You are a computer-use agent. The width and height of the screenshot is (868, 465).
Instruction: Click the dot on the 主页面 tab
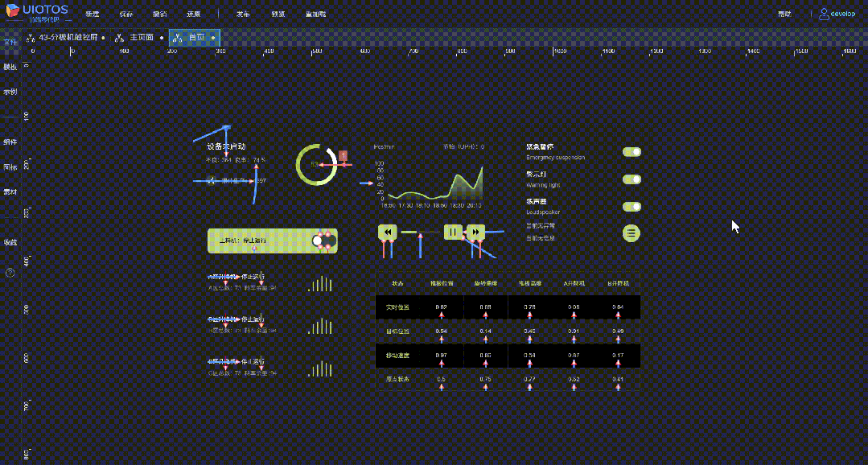click(x=162, y=38)
